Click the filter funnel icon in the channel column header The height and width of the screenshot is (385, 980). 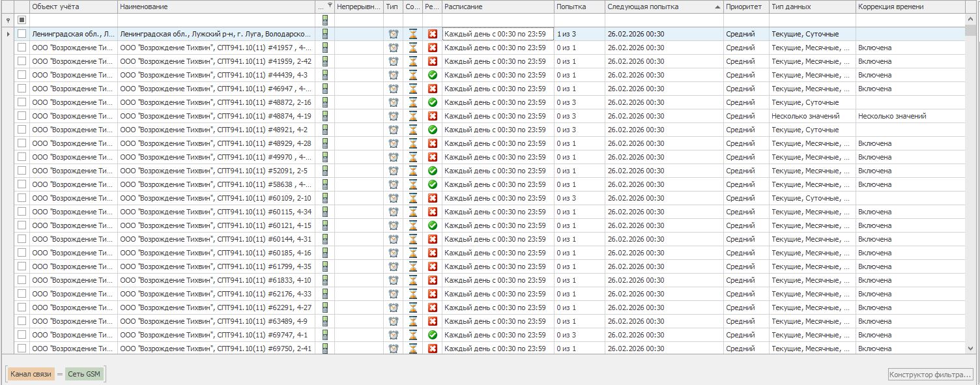(330, 6)
